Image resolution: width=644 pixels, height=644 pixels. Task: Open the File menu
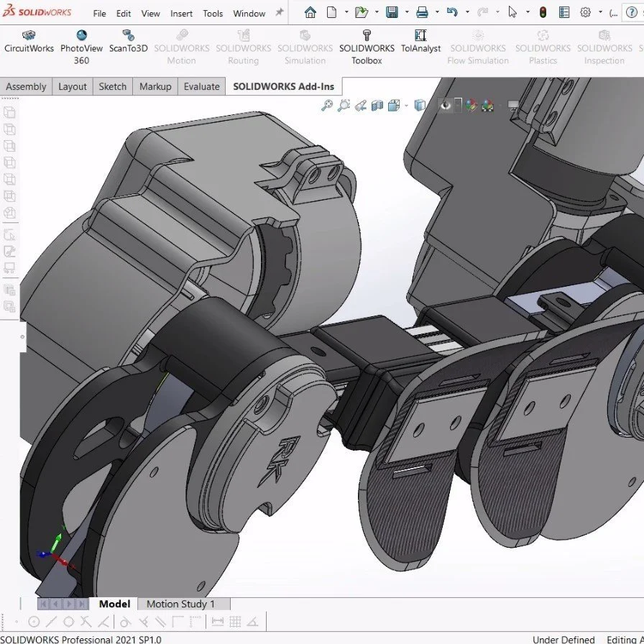tap(99, 14)
